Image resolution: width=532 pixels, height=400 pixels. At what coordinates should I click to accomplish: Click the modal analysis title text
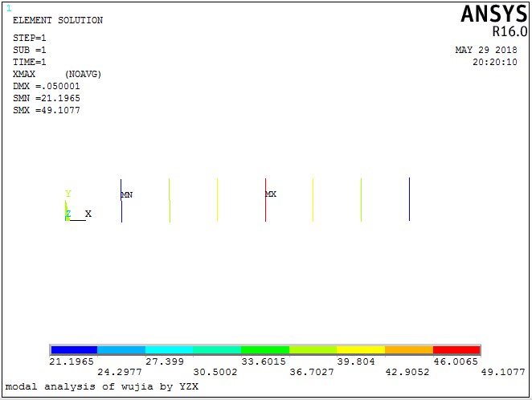(x=101, y=386)
